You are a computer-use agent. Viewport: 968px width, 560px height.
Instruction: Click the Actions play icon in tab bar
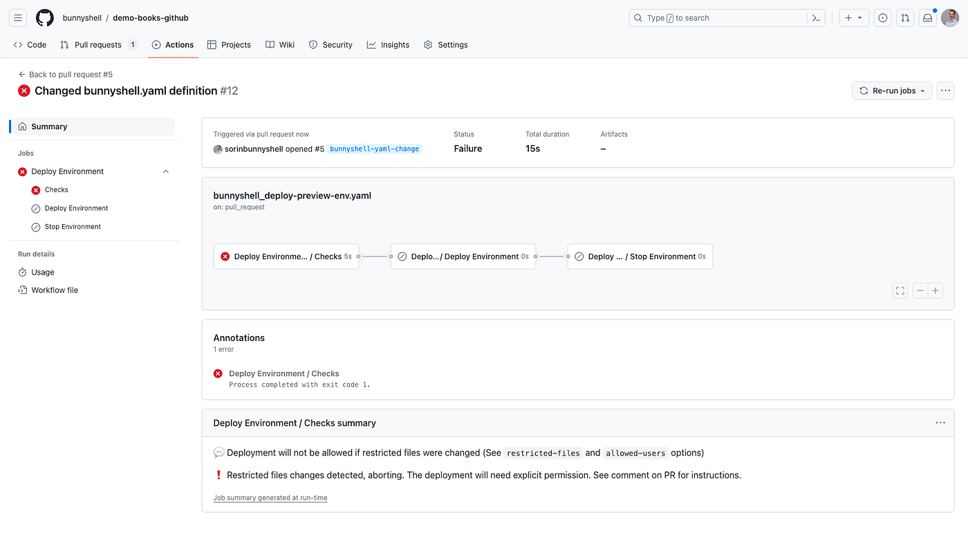tap(156, 44)
